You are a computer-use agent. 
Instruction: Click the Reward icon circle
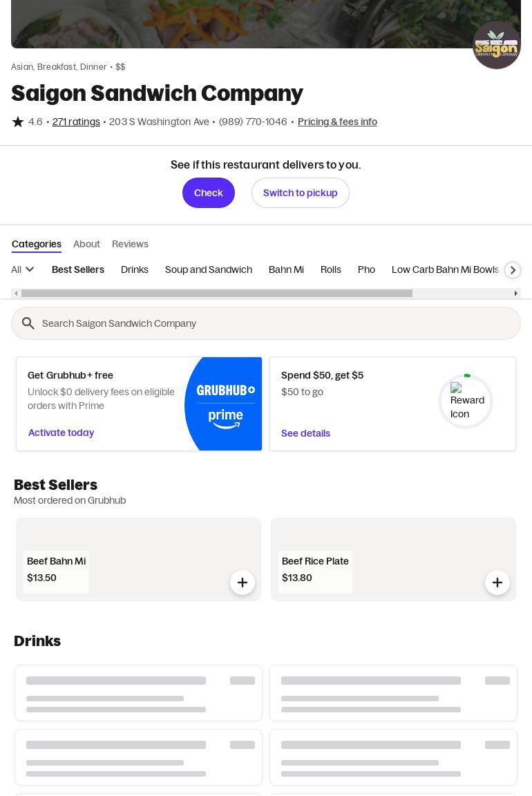[466, 401]
